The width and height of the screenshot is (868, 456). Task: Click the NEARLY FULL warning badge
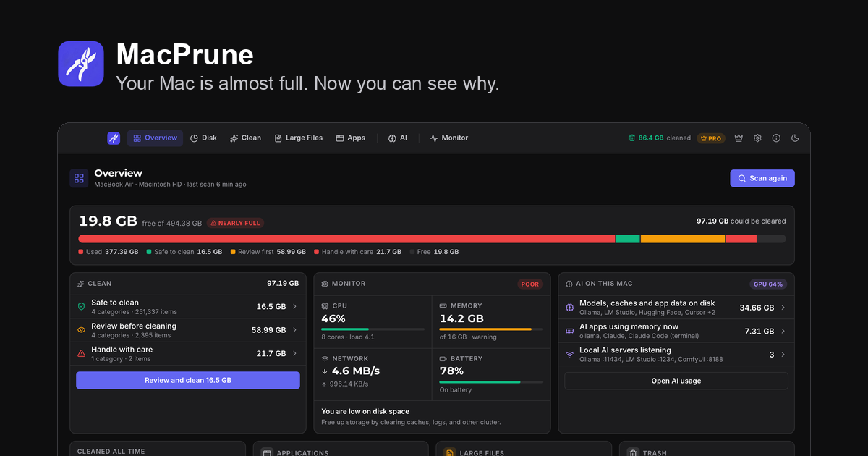236,223
